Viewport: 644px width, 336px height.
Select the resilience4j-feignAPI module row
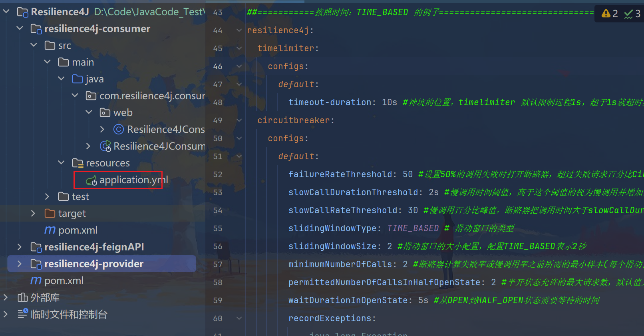click(94, 247)
